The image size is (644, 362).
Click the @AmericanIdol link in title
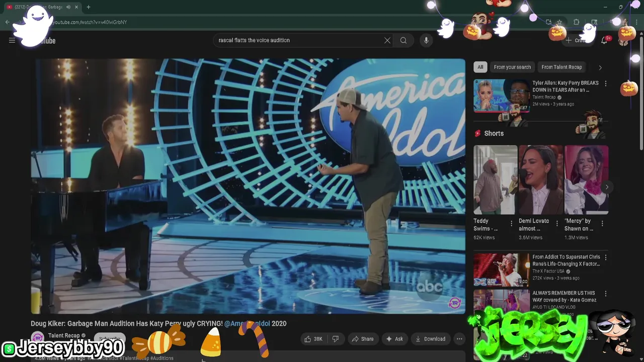click(x=247, y=324)
